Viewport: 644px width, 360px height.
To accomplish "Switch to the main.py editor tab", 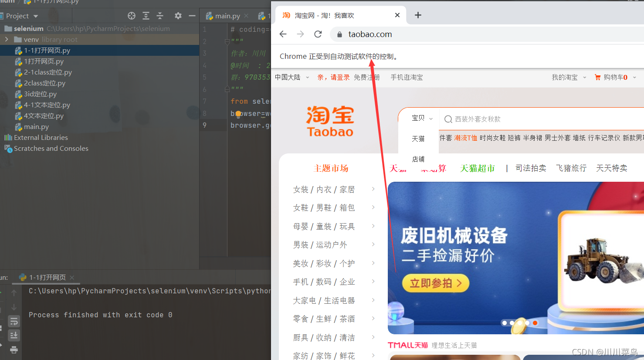I will [227, 16].
